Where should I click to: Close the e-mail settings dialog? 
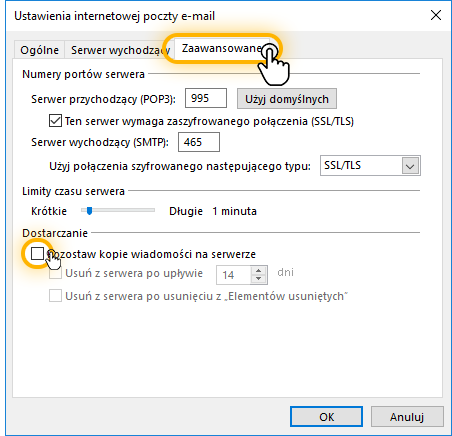436,15
